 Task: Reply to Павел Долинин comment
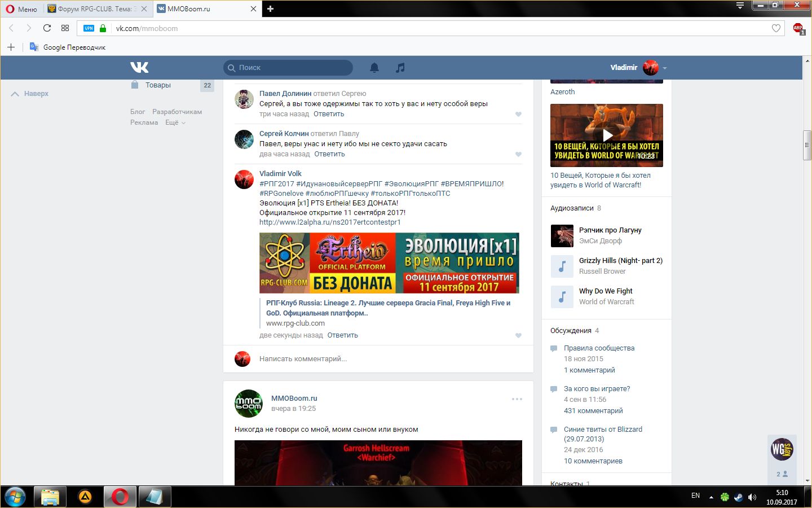pyautogui.click(x=329, y=114)
